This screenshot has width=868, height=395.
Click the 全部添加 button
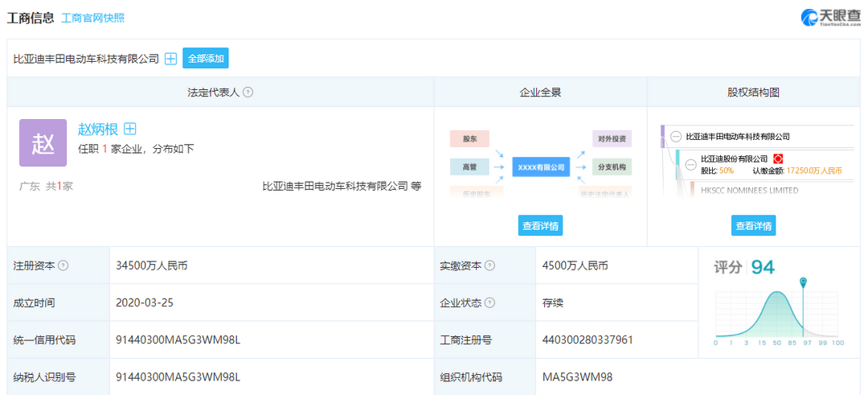click(206, 59)
